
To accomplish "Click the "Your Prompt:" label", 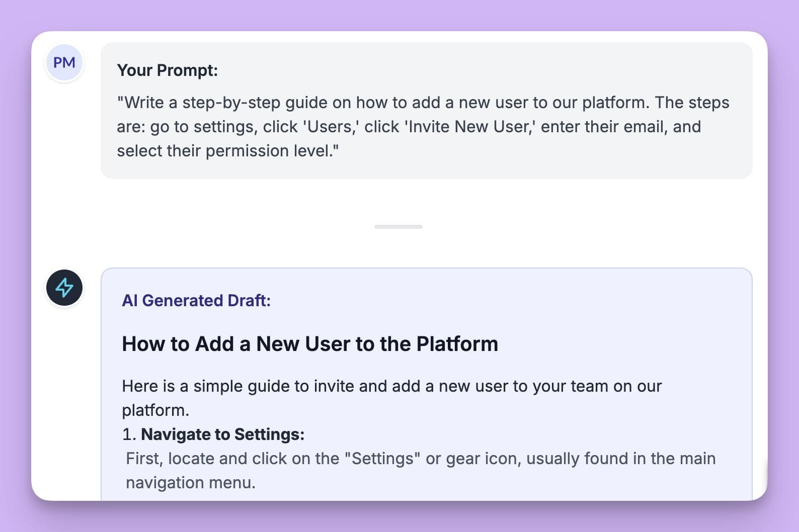I will tap(168, 70).
